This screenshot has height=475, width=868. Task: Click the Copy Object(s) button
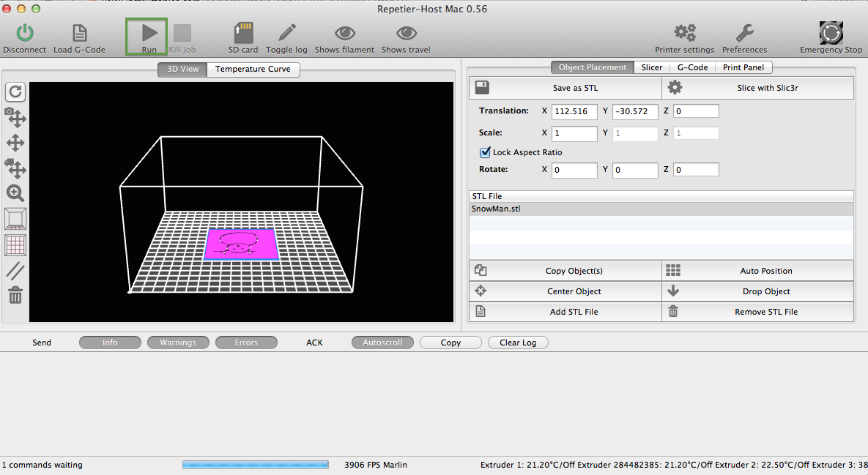(x=565, y=271)
